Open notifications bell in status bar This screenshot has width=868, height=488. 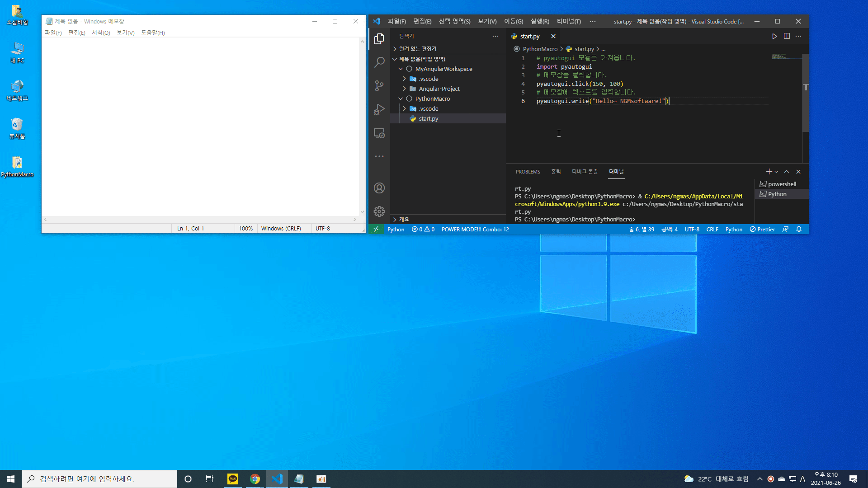click(799, 230)
